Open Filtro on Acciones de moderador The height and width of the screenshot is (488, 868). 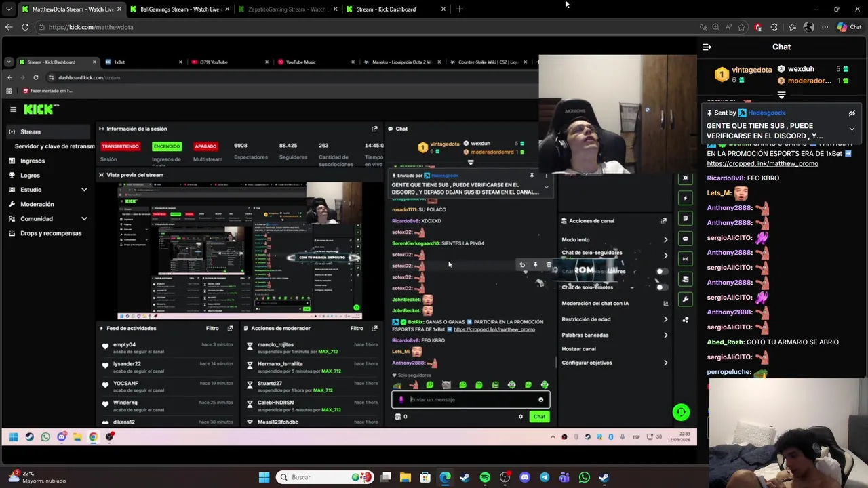point(357,328)
